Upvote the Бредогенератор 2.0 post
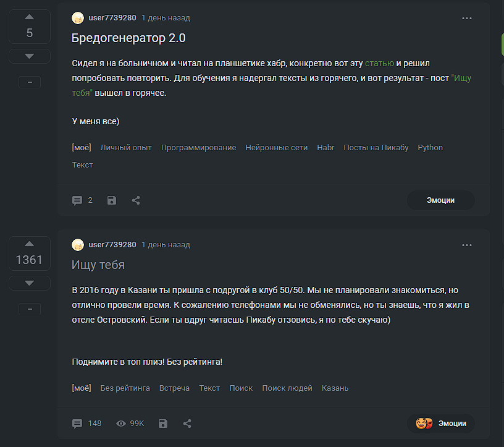Viewport: 504px width, 447px height. pos(29,17)
